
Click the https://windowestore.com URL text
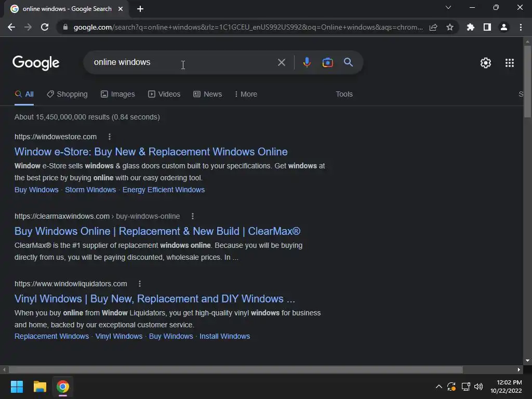tap(56, 137)
